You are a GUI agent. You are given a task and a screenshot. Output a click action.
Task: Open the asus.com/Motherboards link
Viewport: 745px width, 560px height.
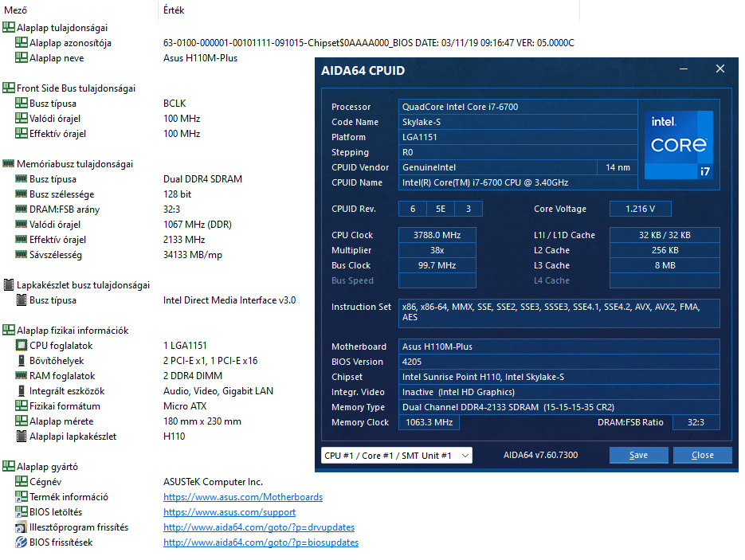pos(243,497)
